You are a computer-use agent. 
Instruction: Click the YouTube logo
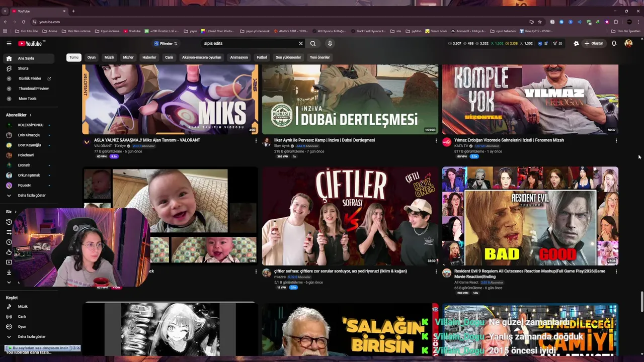(x=30, y=44)
